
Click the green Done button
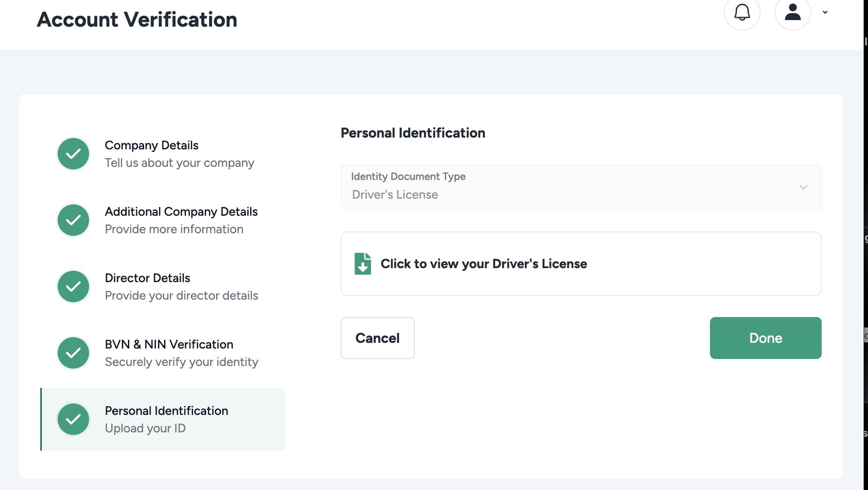pyautogui.click(x=765, y=338)
